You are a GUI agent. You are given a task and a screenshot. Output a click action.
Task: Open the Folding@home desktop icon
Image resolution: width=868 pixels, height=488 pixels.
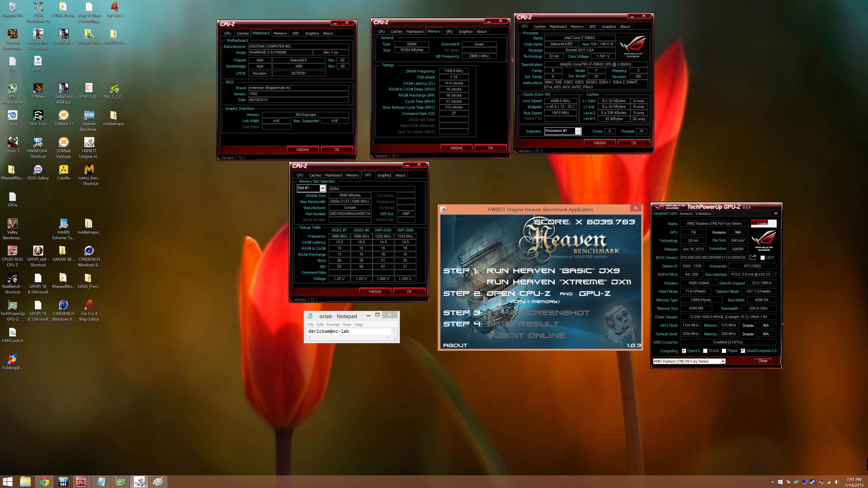12,362
